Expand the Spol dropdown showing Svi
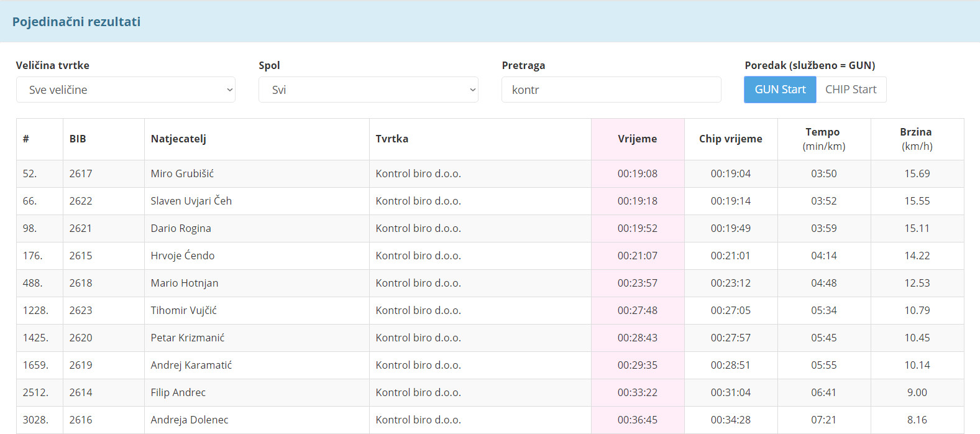 click(x=369, y=90)
